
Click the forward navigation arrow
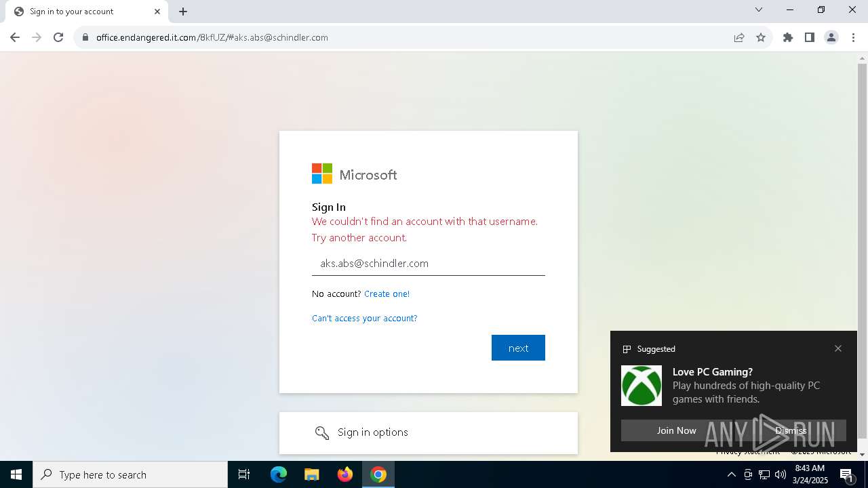pyautogui.click(x=37, y=37)
